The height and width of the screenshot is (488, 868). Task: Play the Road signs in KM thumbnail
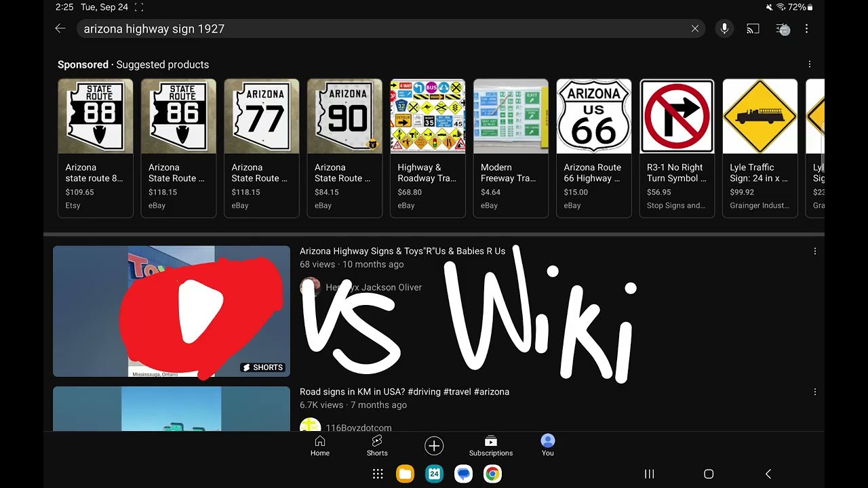pos(172,409)
